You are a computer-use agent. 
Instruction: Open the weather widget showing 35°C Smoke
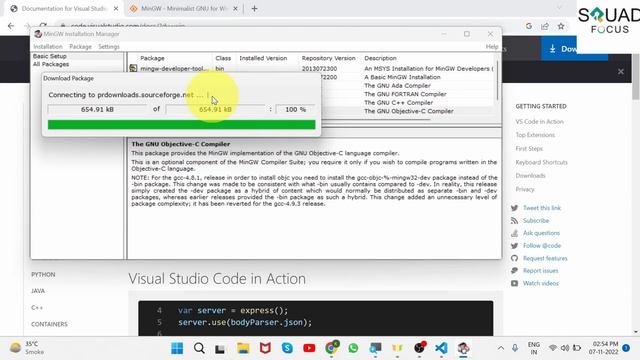pos(27,348)
